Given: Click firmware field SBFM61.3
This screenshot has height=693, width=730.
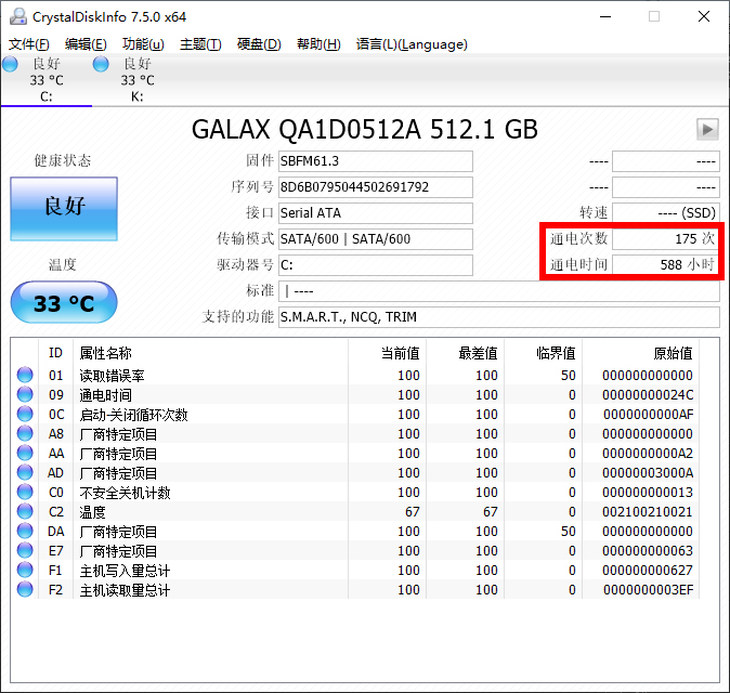Looking at the screenshot, I should coord(375,161).
